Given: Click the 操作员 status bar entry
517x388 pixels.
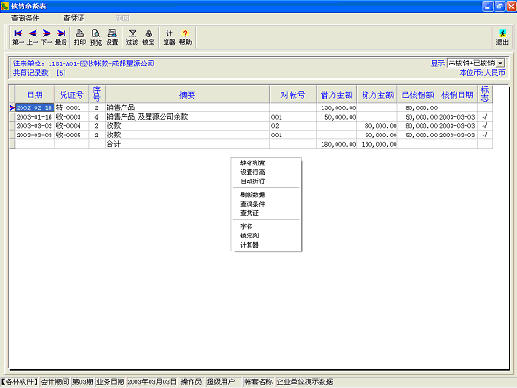Looking at the screenshot, I should 191,382.
